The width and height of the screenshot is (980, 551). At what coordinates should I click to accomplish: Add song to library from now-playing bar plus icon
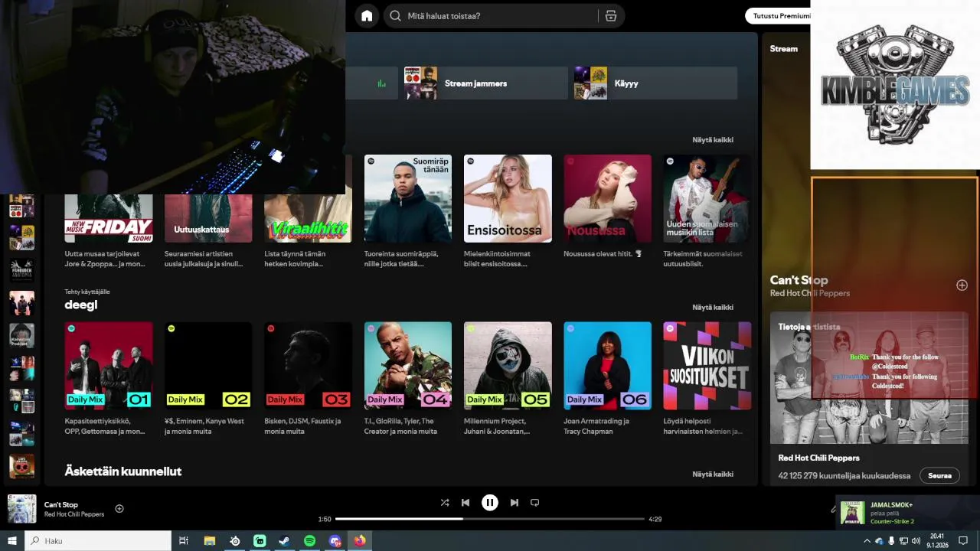coord(119,509)
